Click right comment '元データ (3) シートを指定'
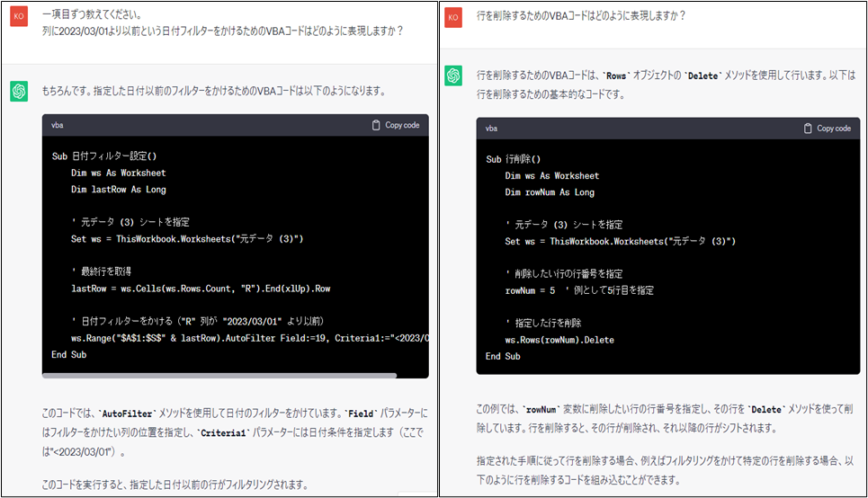The height and width of the screenshot is (498, 868). click(564, 226)
